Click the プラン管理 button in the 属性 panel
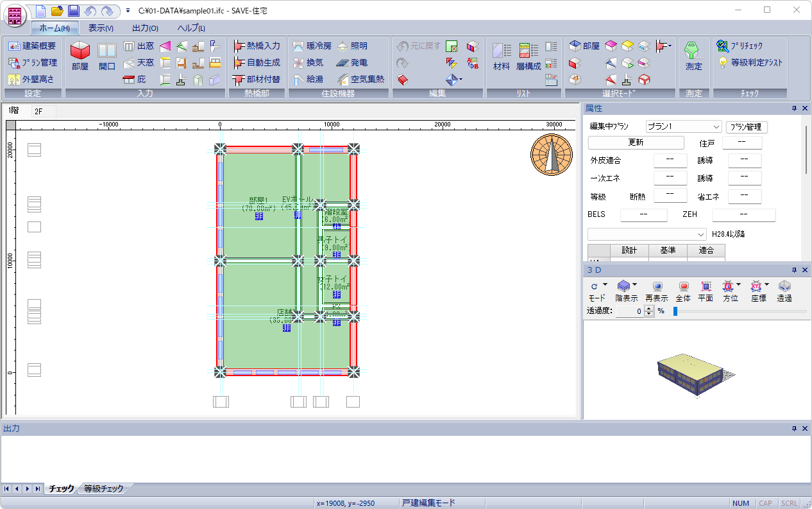The width and height of the screenshot is (812, 509). click(747, 127)
